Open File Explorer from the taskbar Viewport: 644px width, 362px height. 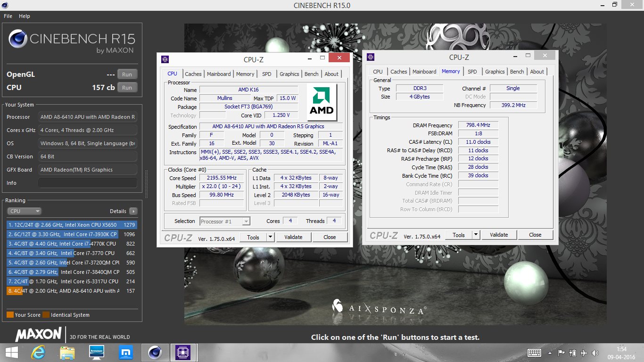(67, 353)
